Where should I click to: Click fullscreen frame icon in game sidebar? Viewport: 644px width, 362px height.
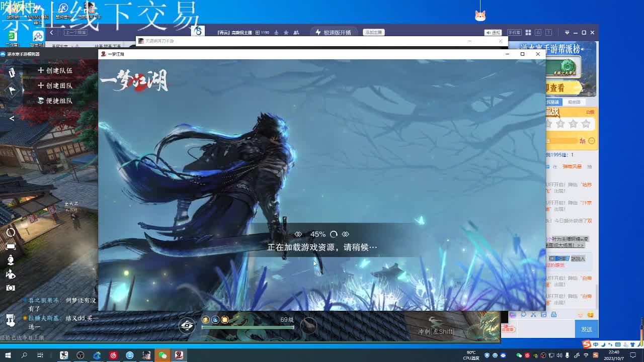[11, 246]
